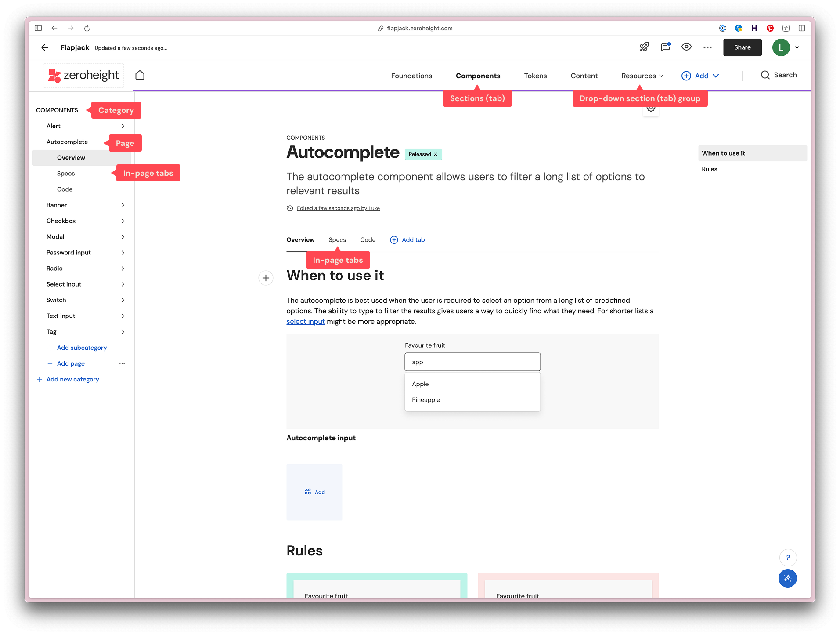Open the help question mark button
The image size is (840, 635).
[788, 558]
